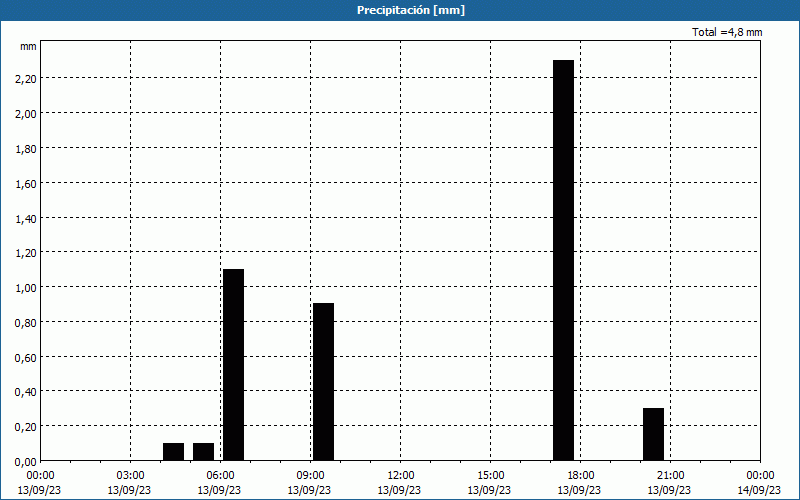The width and height of the screenshot is (800, 500).
Task: Click the 1,40 y-axis label
Action: tap(26, 218)
